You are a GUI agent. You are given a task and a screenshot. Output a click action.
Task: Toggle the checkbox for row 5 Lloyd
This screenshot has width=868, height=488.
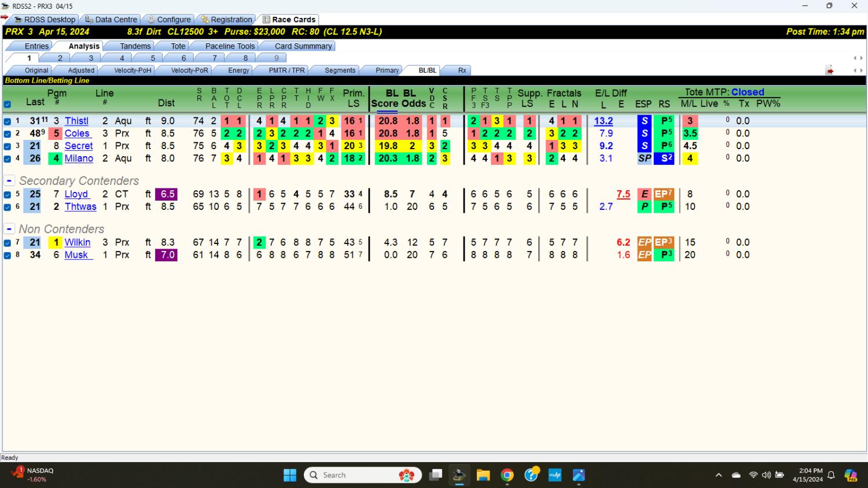(x=7, y=194)
